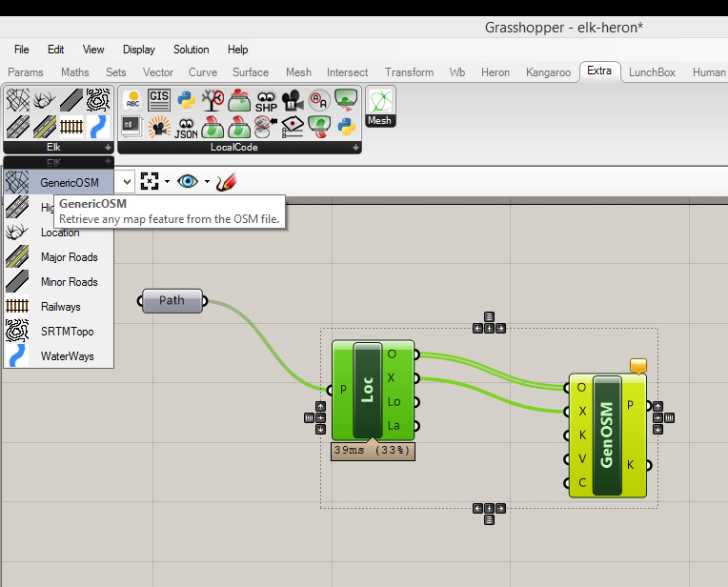Switch to the Intersect tab

347,72
